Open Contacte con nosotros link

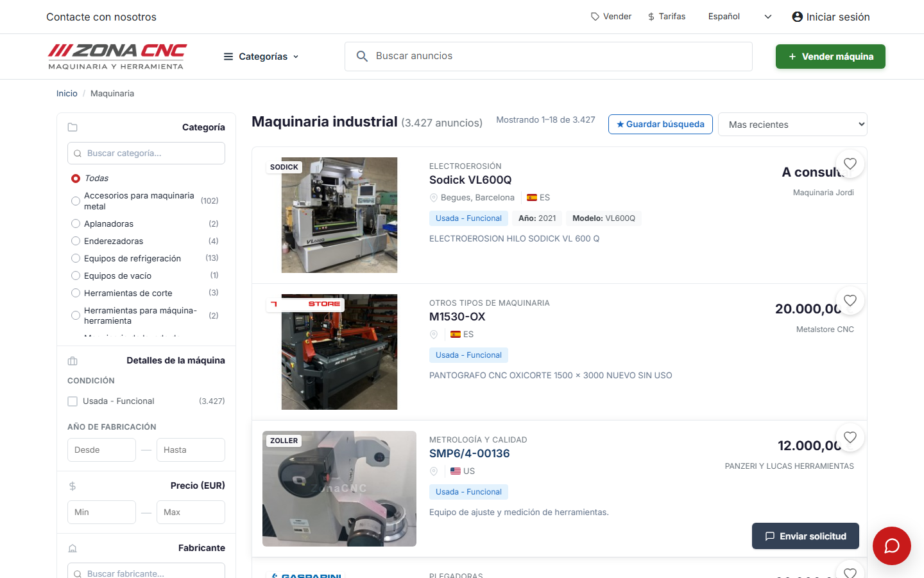[x=101, y=17]
